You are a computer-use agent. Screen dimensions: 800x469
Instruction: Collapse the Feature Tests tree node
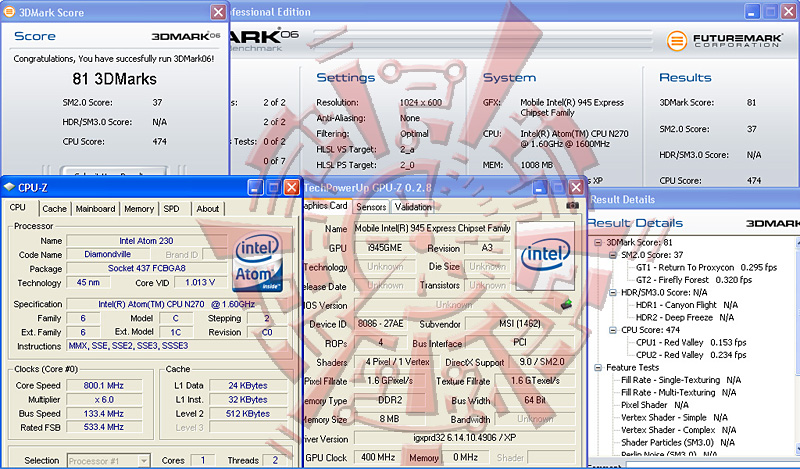(598, 367)
